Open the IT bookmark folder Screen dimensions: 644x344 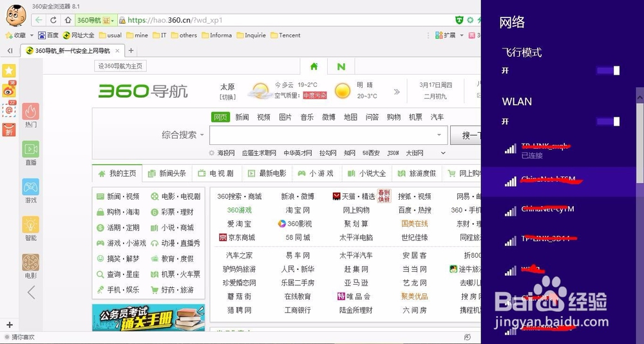point(159,35)
